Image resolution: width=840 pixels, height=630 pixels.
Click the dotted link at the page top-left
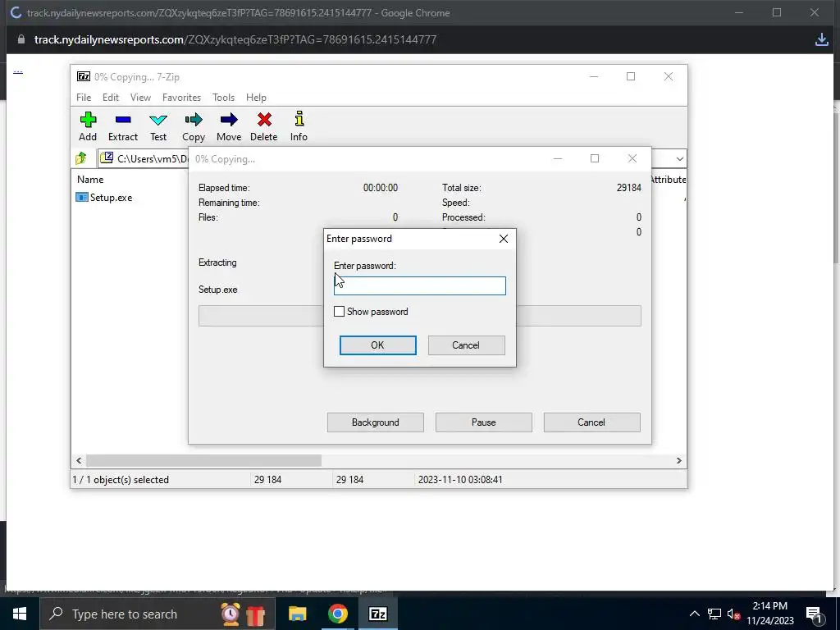point(18,71)
